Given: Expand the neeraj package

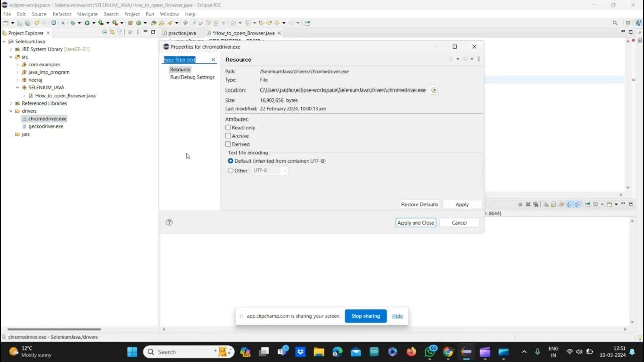Looking at the screenshot, I should (x=17, y=80).
